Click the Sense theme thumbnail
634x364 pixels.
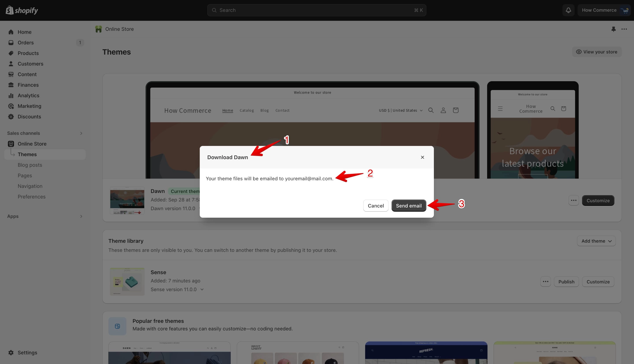pyautogui.click(x=127, y=282)
